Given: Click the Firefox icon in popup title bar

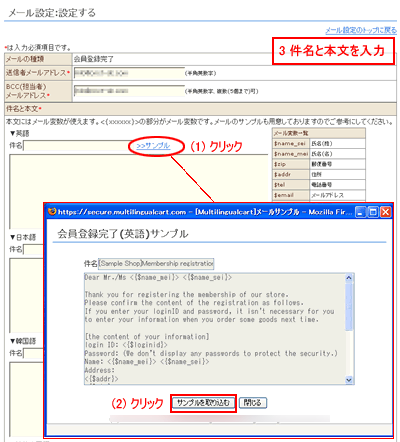Looking at the screenshot, I should [52, 212].
